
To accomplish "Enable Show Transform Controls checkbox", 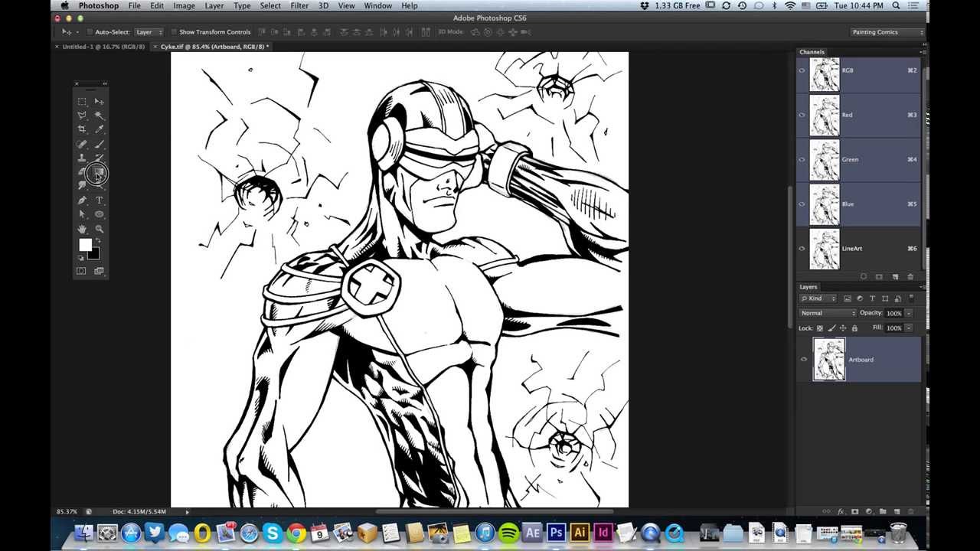I will [174, 32].
